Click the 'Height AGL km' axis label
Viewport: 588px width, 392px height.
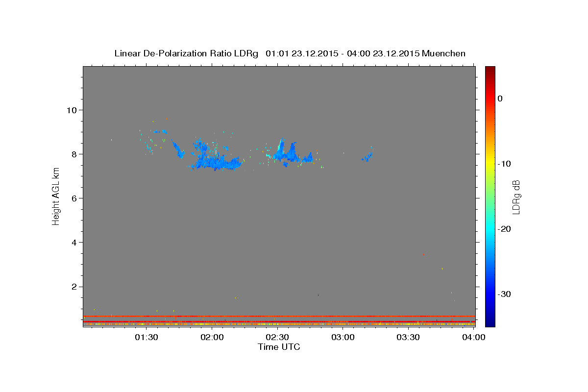coord(56,196)
